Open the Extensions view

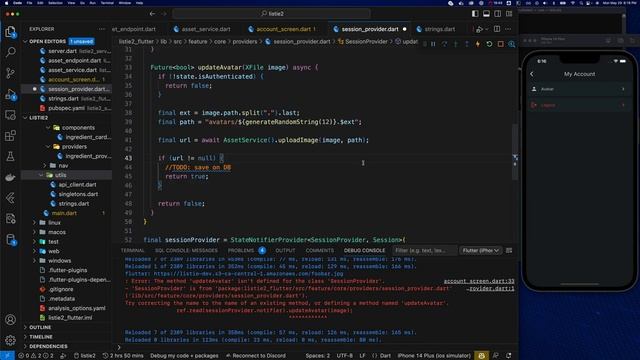pos(11,136)
